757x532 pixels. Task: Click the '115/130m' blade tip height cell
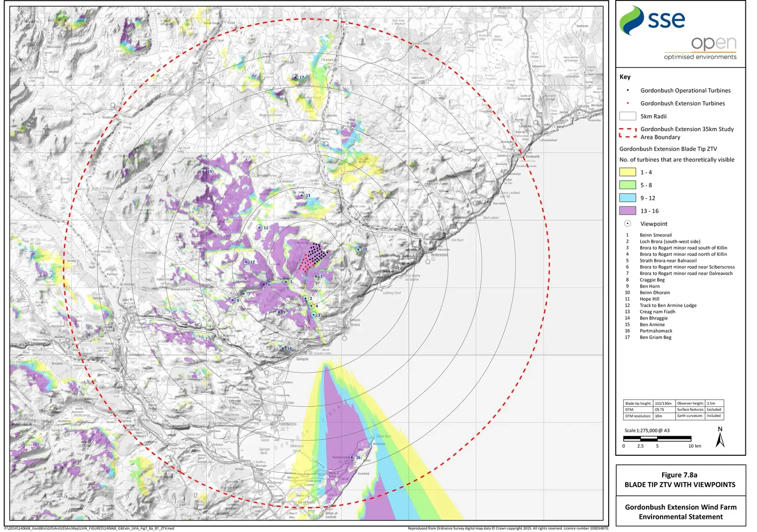tap(663, 403)
